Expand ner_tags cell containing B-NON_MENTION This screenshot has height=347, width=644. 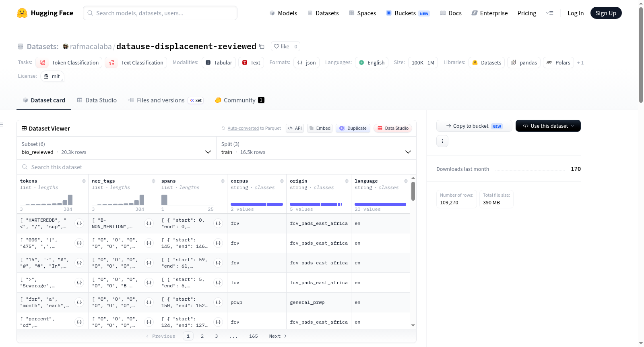pos(149,223)
